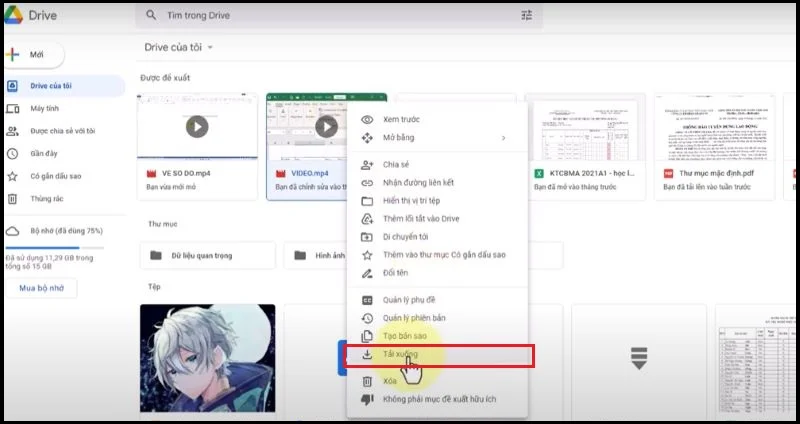Choose "Xem trước" in context menu

point(437,119)
